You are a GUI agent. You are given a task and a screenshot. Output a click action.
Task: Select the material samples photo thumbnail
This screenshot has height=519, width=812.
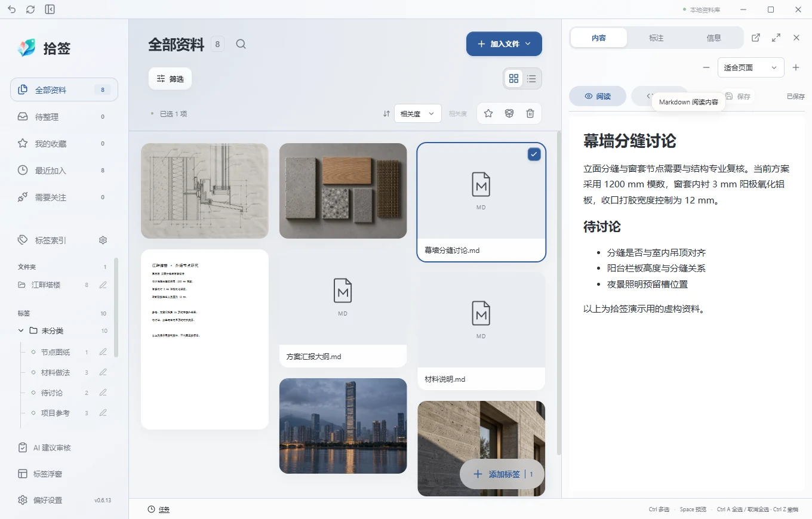[x=343, y=191]
